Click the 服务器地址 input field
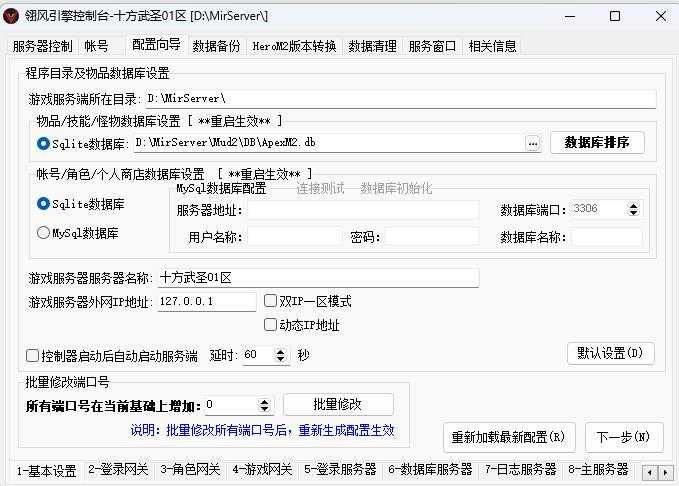 click(363, 210)
